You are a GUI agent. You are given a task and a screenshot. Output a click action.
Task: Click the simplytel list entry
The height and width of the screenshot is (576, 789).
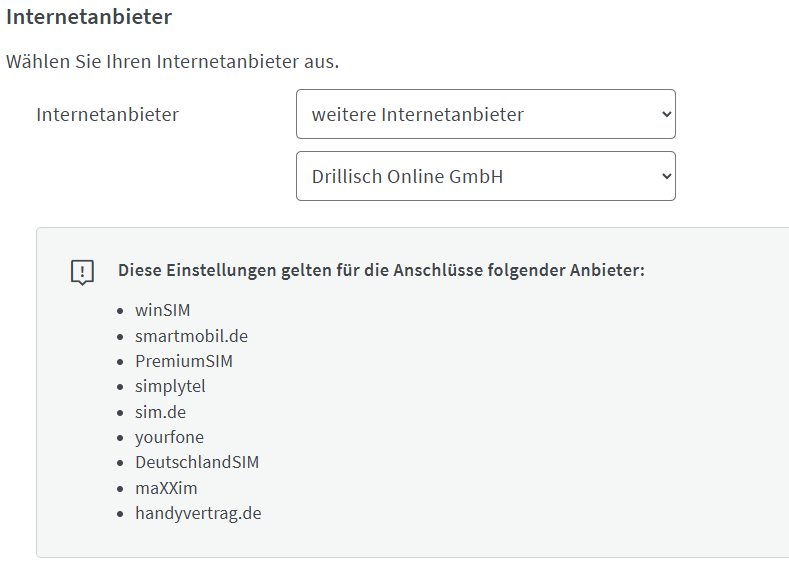[170, 386]
